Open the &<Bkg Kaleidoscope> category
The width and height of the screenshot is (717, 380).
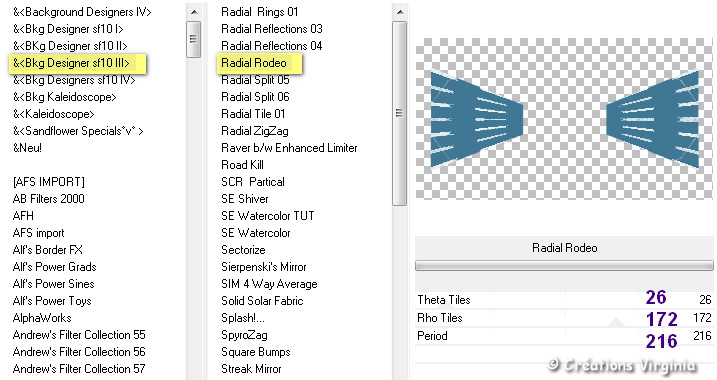pos(64,97)
